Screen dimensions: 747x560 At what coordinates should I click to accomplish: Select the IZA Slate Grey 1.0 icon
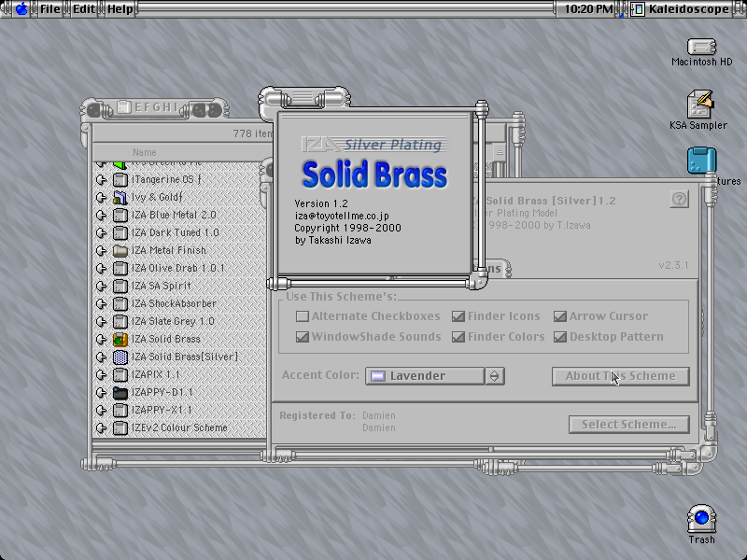click(x=120, y=321)
